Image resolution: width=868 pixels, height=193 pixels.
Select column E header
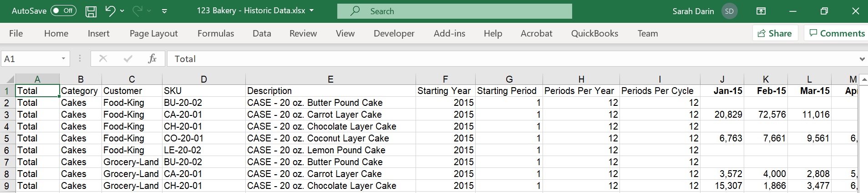click(330, 79)
